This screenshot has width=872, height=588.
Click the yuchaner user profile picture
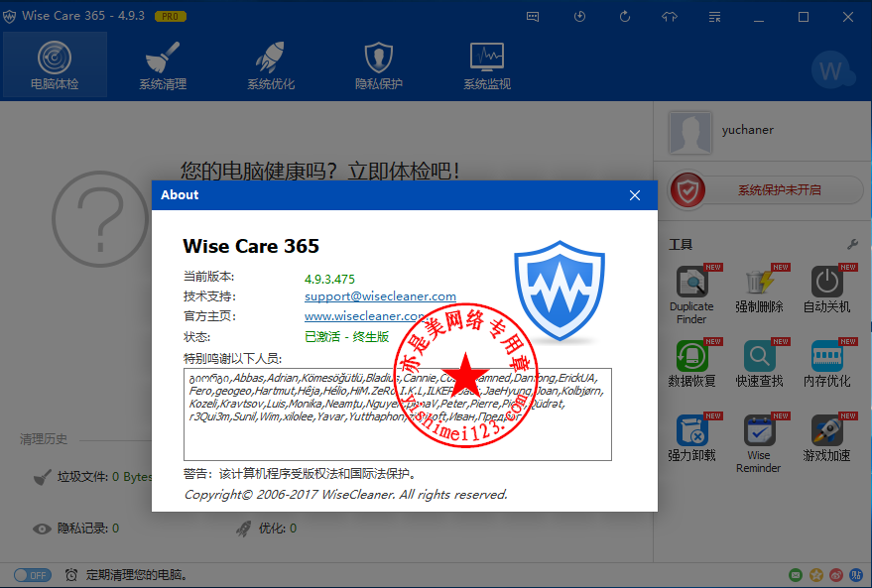[x=690, y=132]
